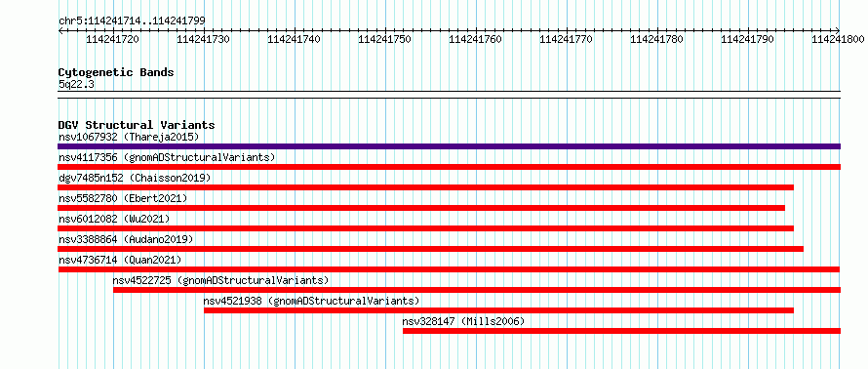Open nsv6012082 (Wu2021) variant label
Screen dimensions: 868x369
tap(114, 219)
